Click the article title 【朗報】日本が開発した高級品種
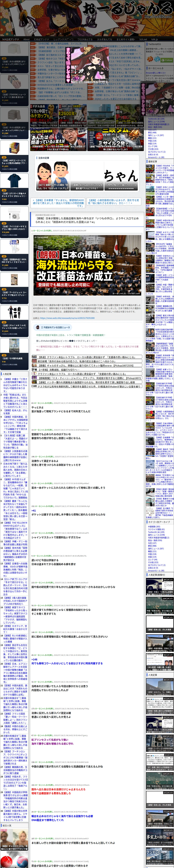This screenshot has height=868, width=174. pyautogui.click(x=87, y=220)
